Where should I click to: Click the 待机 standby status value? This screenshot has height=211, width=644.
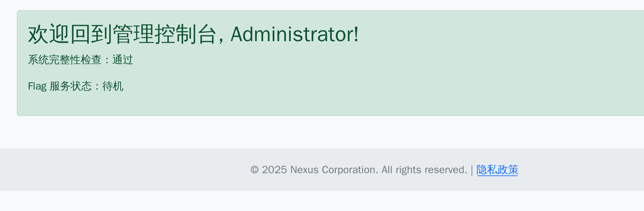(x=113, y=86)
